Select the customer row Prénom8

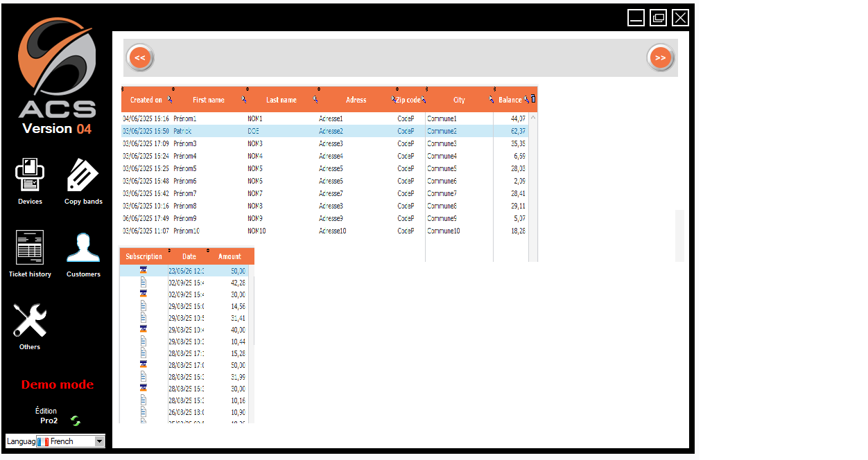[324, 206]
